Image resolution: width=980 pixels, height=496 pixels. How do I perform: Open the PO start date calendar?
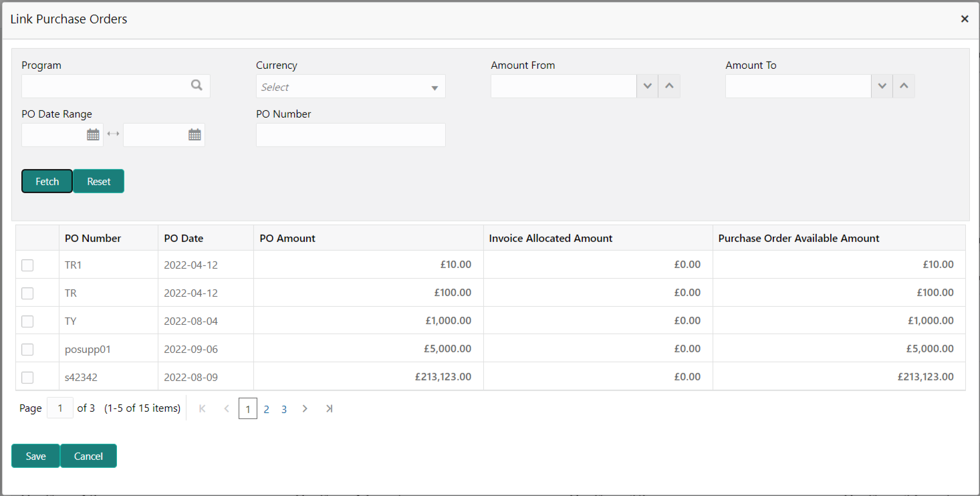tap(93, 135)
